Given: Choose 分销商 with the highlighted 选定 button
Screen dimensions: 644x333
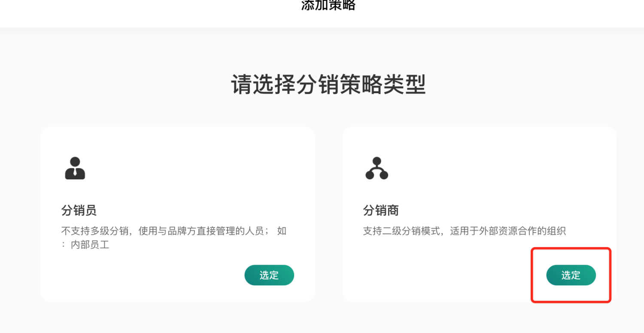Looking at the screenshot, I should (x=571, y=275).
